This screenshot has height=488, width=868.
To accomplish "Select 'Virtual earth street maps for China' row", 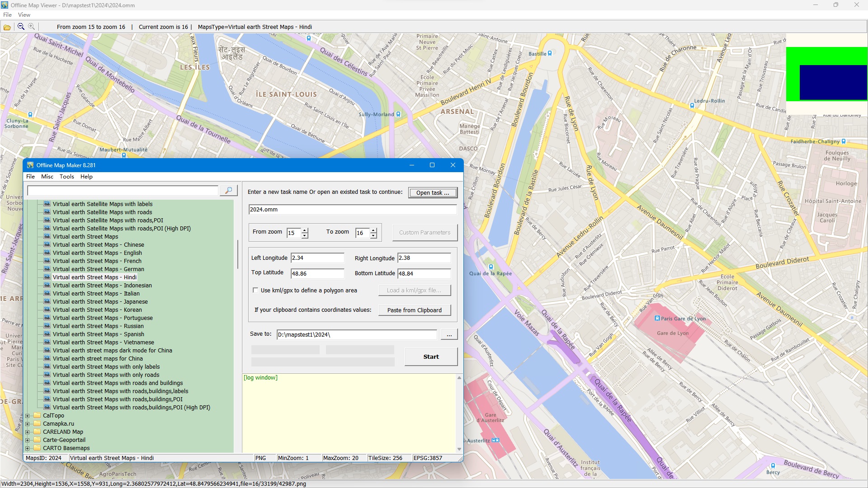I will 98,358.
